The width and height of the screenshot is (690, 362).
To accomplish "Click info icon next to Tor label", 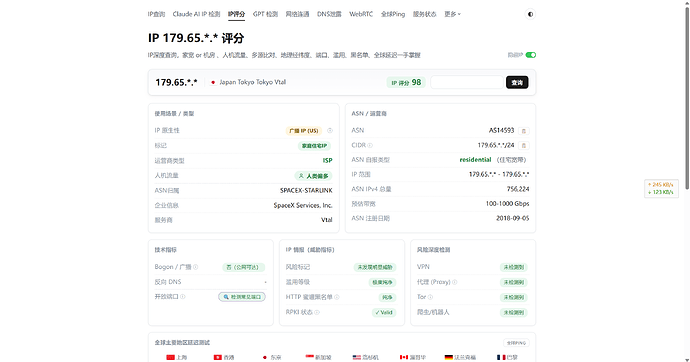I will point(430,297).
